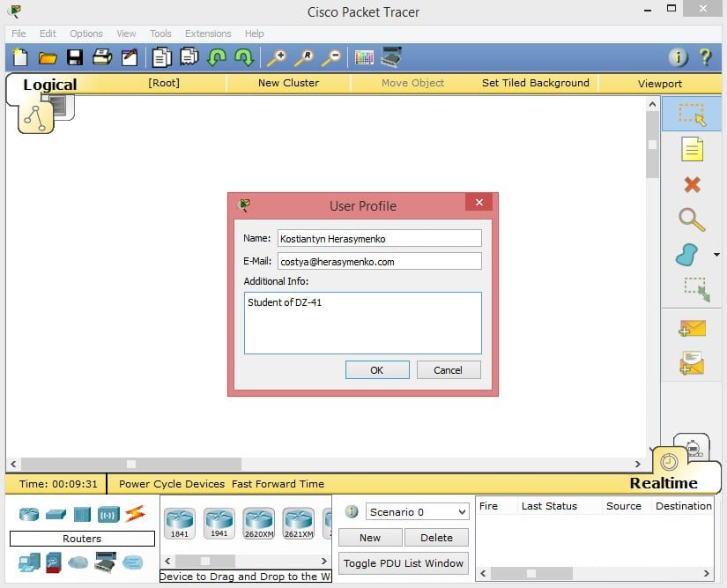The width and height of the screenshot is (727, 588).
Task: Click Toggle PDU List Window button
Action: click(x=404, y=563)
